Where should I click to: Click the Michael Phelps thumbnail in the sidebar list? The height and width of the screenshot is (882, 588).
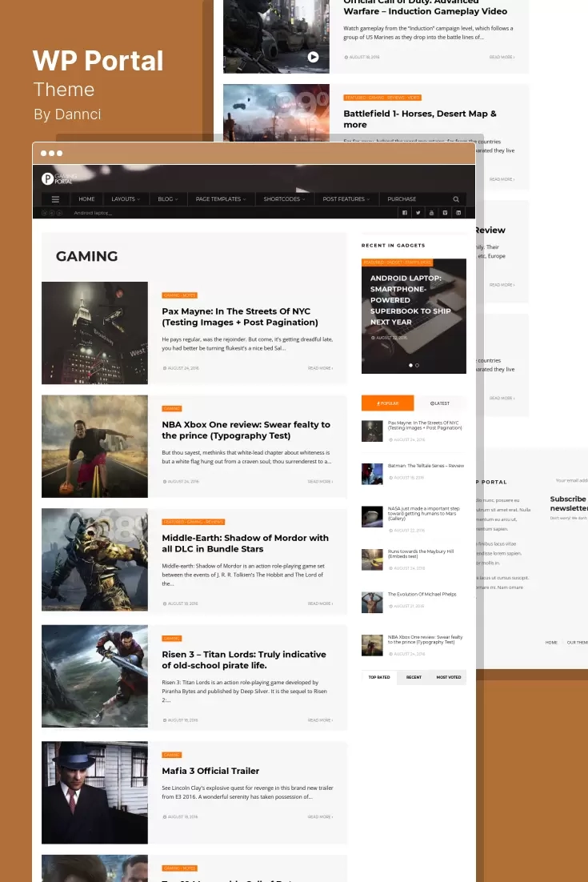(x=372, y=603)
